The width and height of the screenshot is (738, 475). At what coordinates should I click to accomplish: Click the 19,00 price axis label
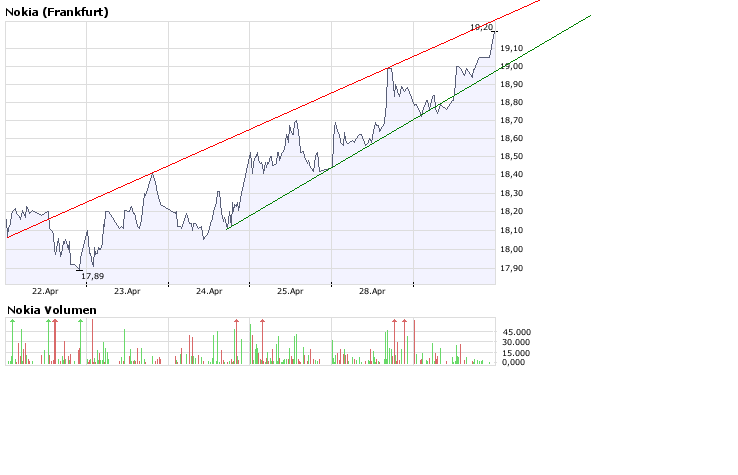tap(512, 66)
